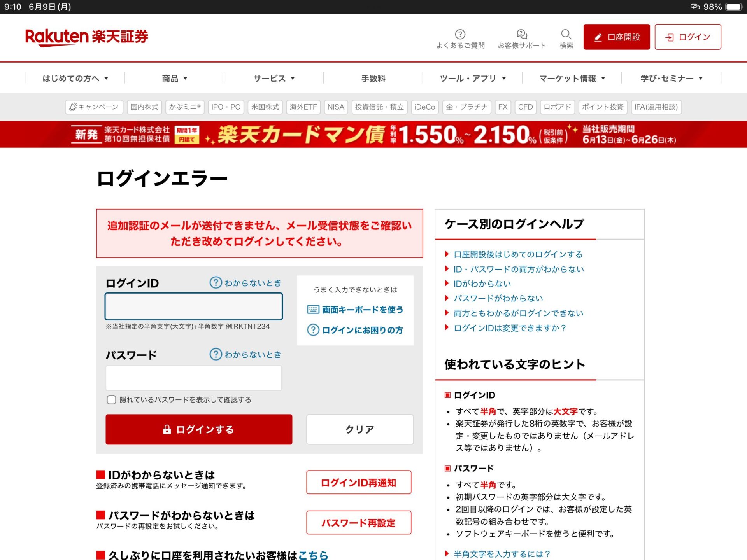Expand the 商品 dropdown menu
Screen dimensions: 747x560
(175, 78)
